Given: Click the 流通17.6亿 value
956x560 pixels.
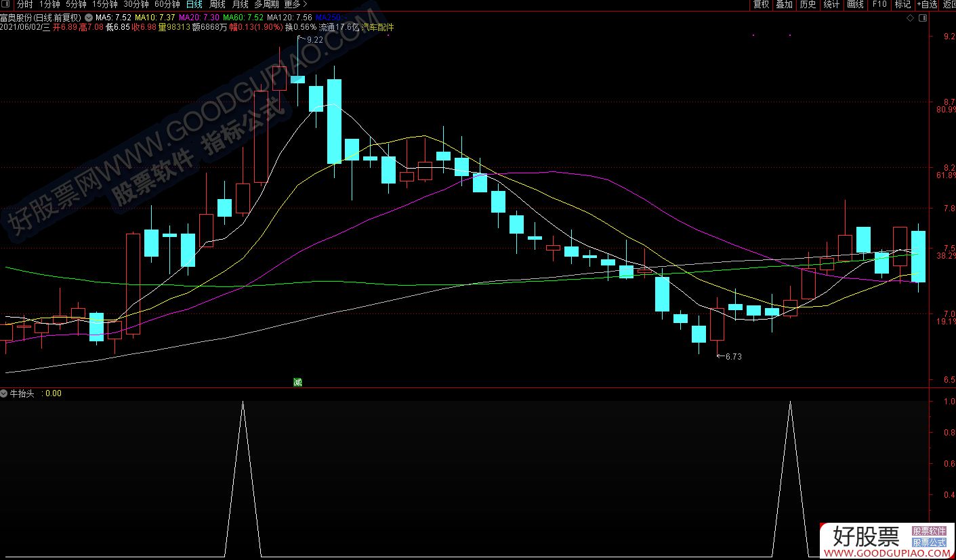Looking at the screenshot, I should pos(339,27).
